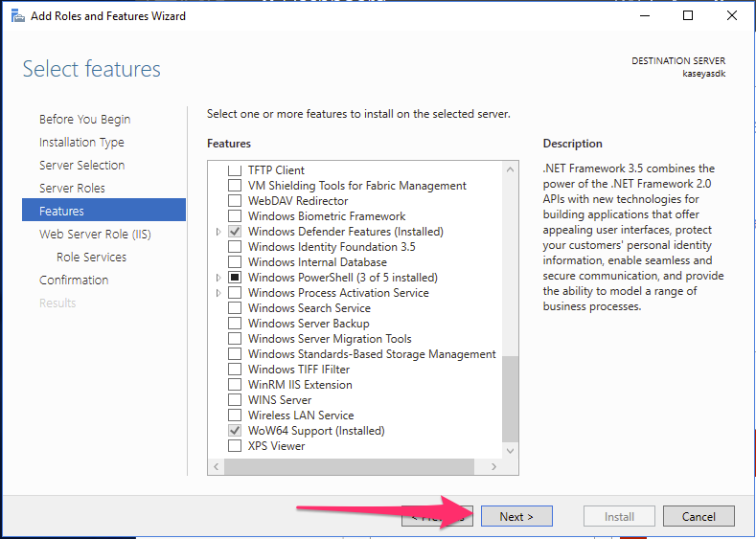
Task: Expand the Windows PowerShell node
Action: pyautogui.click(x=218, y=278)
